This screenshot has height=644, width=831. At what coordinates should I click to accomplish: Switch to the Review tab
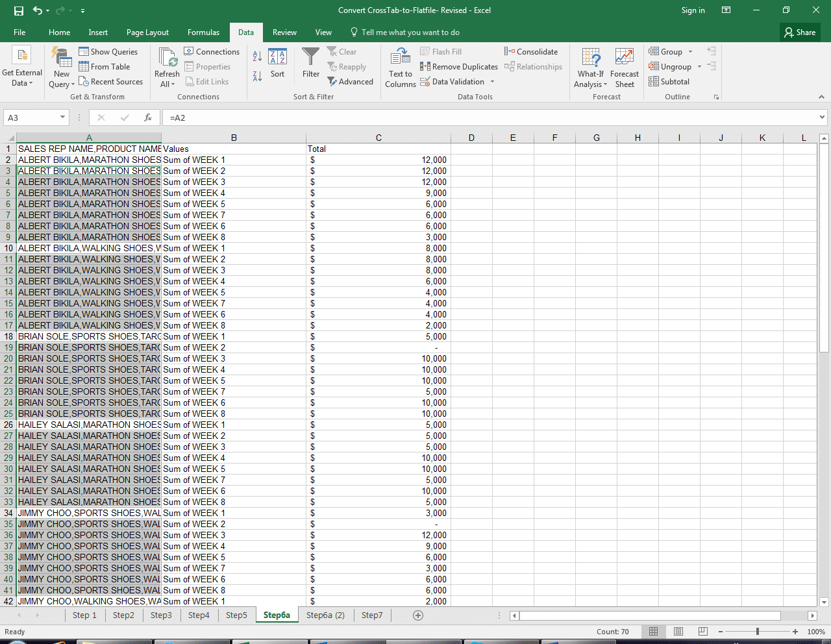[x=284, y=32]
